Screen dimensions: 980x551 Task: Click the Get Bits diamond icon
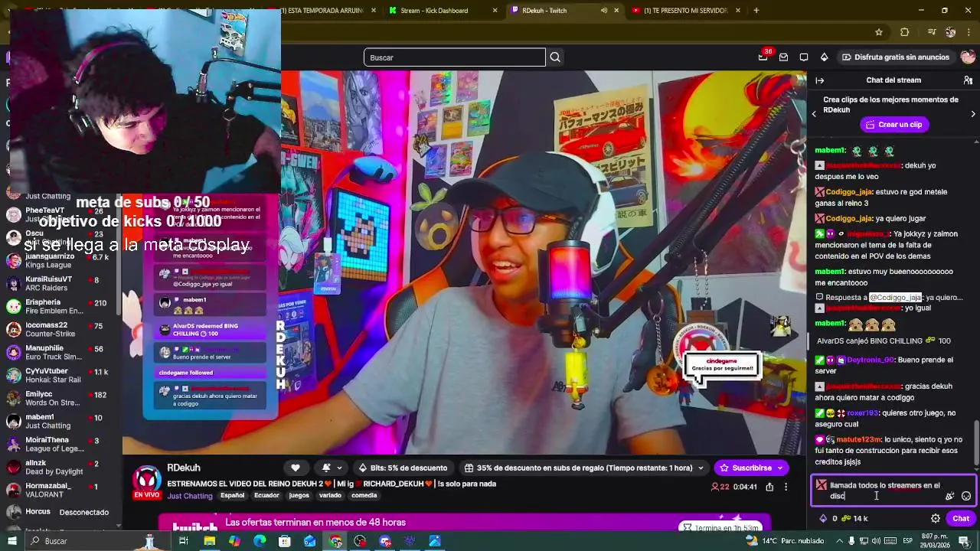point(824,57)
